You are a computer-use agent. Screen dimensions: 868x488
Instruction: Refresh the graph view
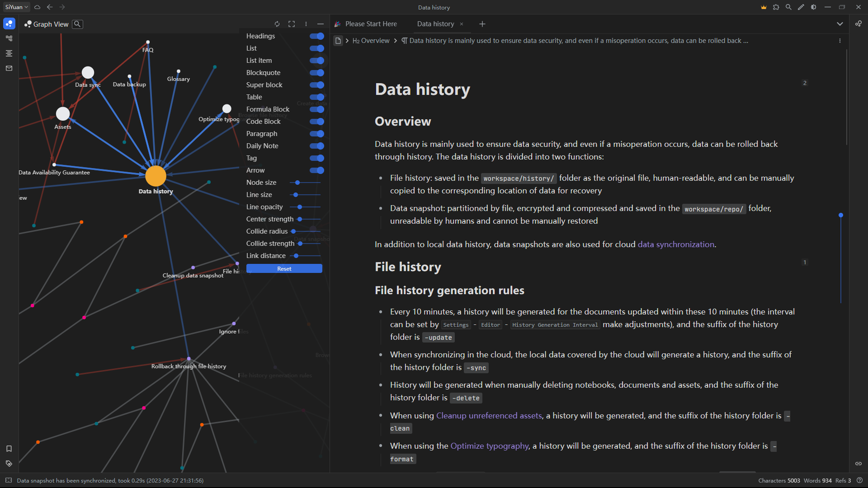coord(277,24)
